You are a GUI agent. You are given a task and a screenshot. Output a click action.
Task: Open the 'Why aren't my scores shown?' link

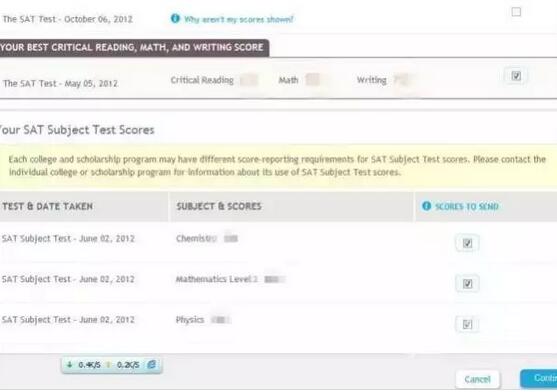point(239,19)
